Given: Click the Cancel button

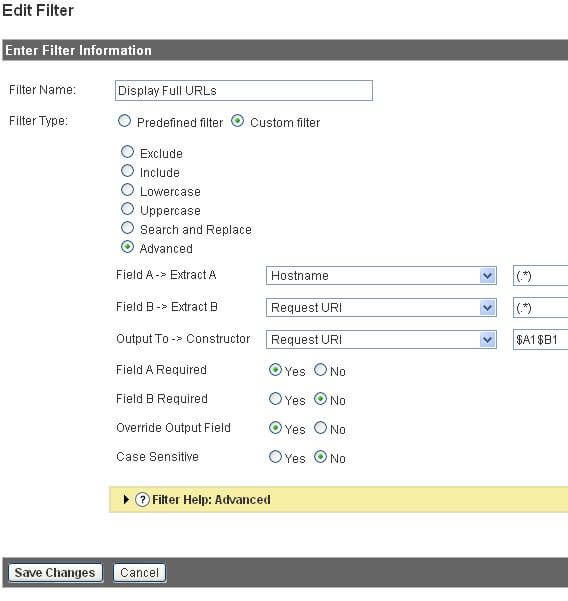Looking at the screenshot, I should 140,573.
